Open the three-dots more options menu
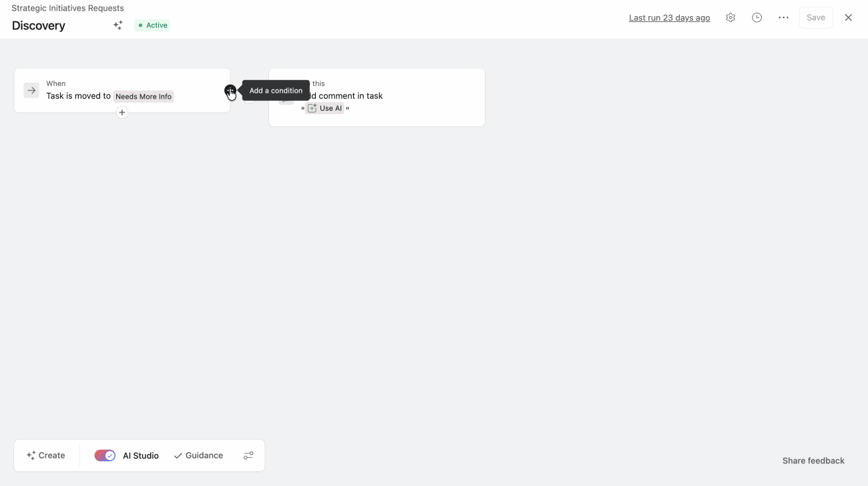 [x=783, y=18]
